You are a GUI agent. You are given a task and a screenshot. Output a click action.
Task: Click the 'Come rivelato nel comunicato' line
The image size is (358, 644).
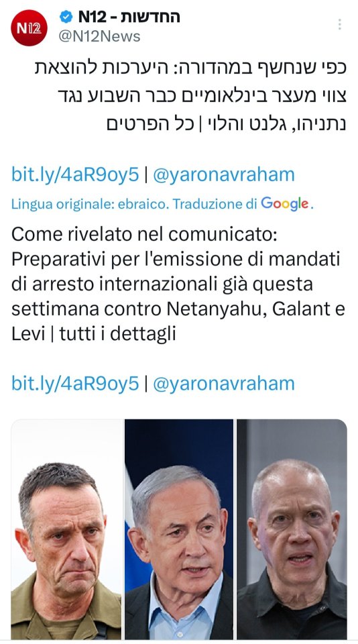click(x=145, y=235)
